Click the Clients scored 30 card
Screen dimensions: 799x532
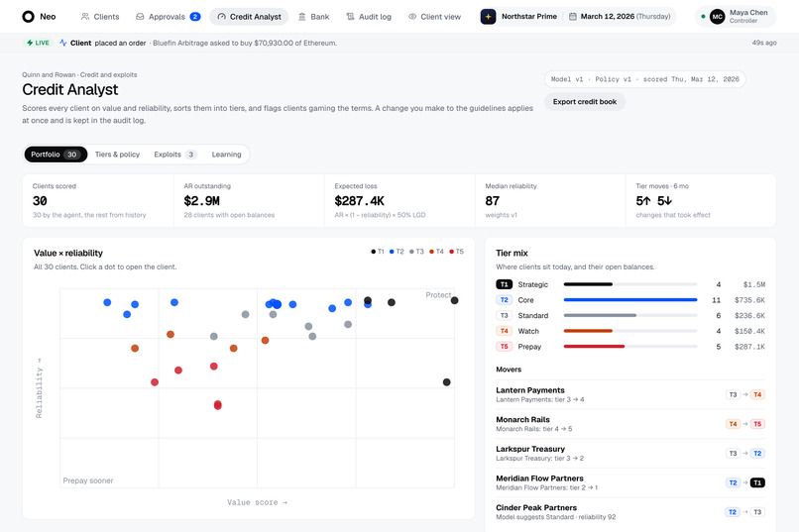click(98, 200)
